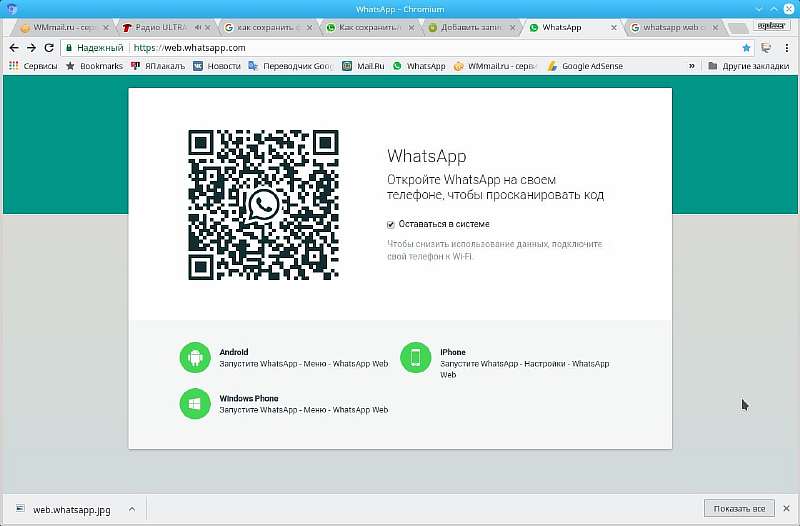Click the Надежный secure label
Image resolution: width=800 pixels, height=526 pixels.
tap(101, 48)
